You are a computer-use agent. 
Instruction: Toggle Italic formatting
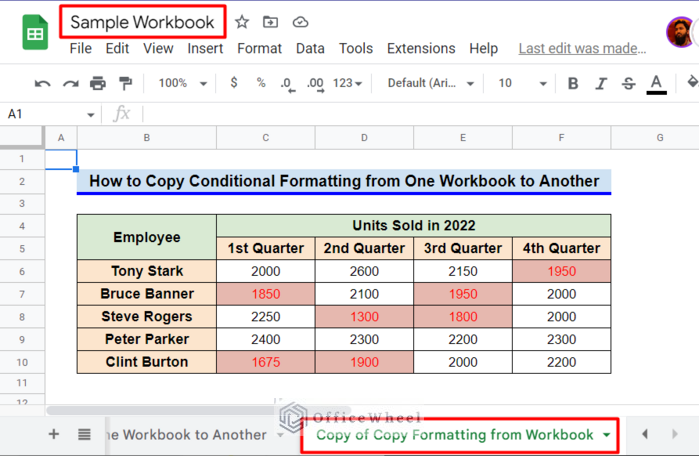tap(601, 84)
